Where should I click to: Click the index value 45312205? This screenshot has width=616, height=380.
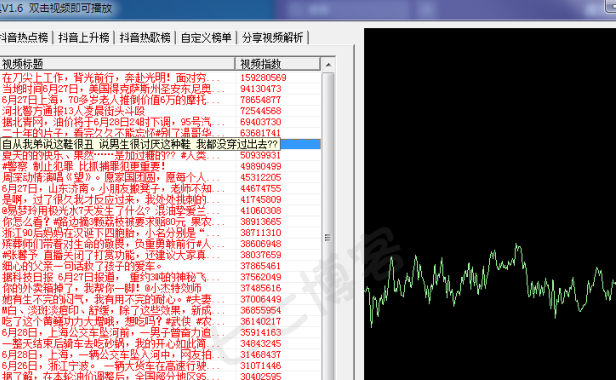[x=261, y=177]
